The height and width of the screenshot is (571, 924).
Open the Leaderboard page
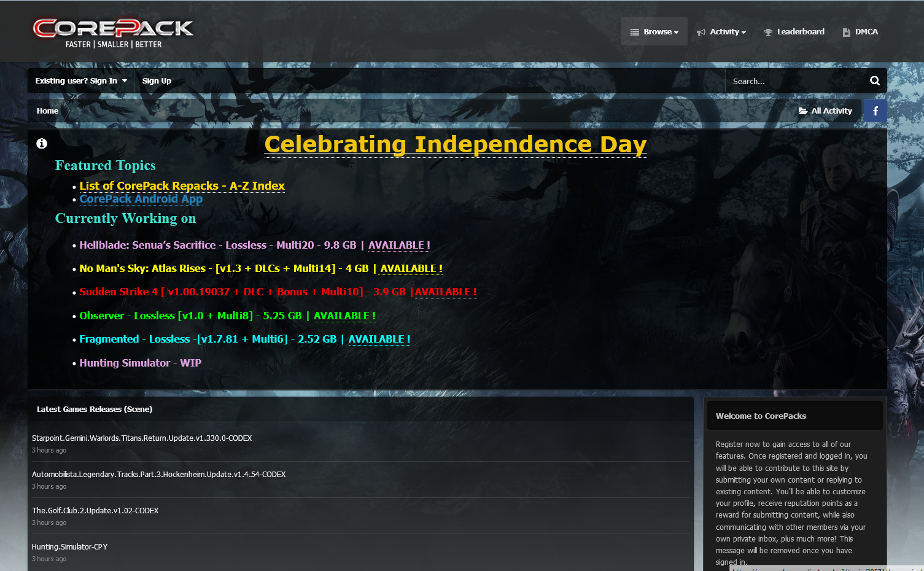[x=794, y=32]
